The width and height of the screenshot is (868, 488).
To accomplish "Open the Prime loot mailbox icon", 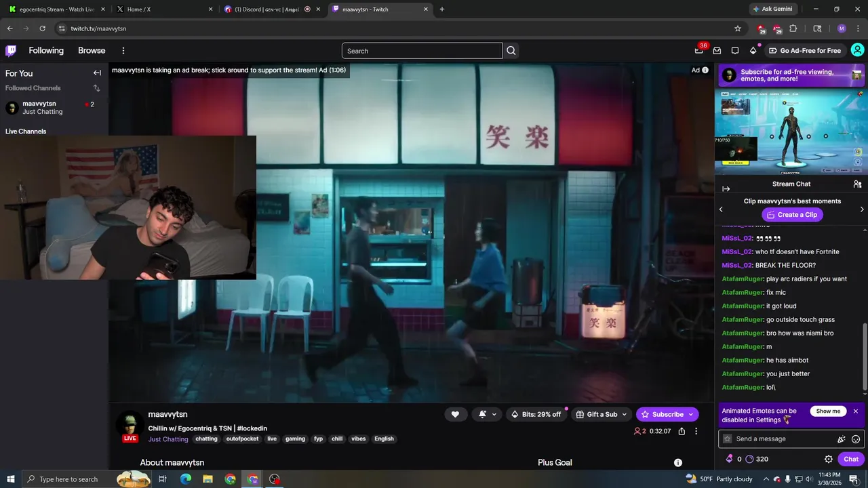I will (717, 51).
